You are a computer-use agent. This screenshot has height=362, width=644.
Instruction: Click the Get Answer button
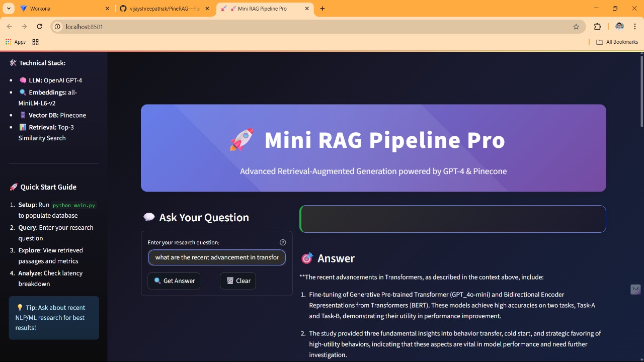[174, 281]
